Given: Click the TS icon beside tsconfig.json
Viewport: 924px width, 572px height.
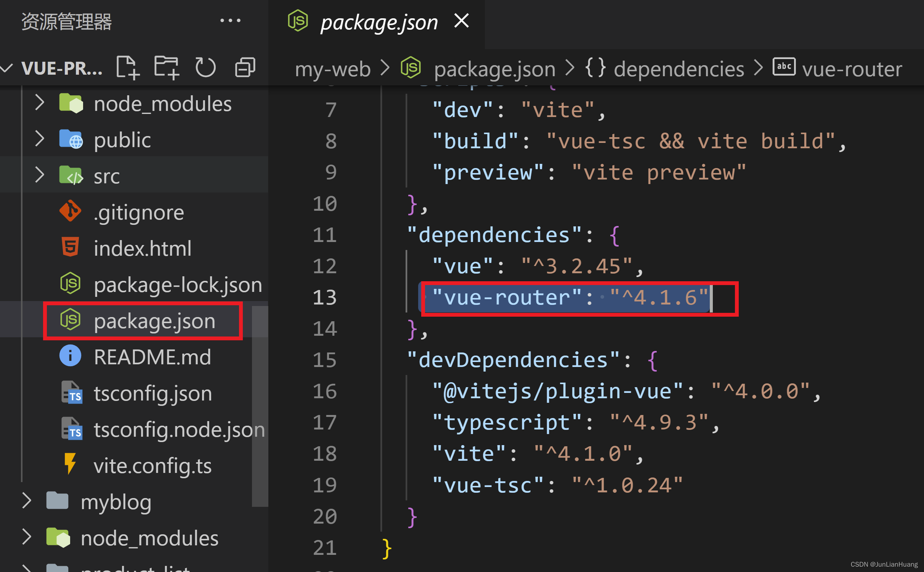Looking at the screenshot, I should (x=72, y=392).
